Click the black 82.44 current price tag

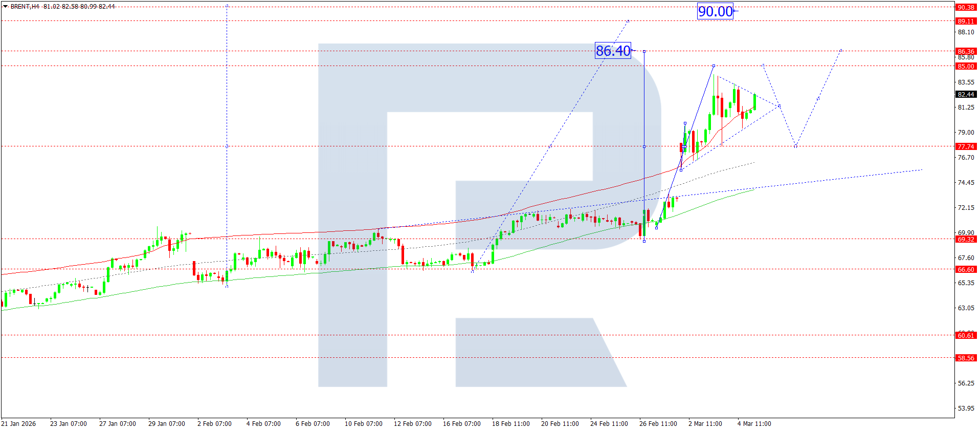(x=966, y=94)
